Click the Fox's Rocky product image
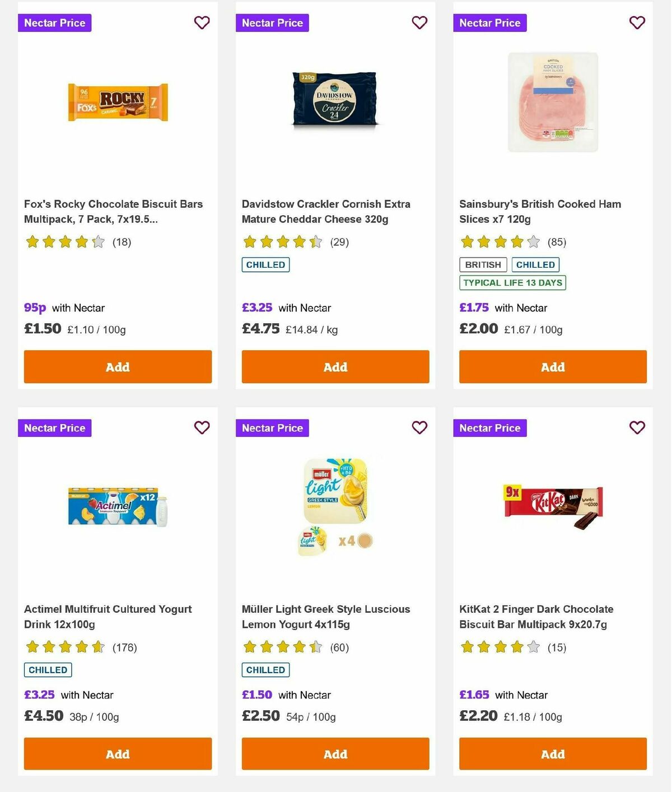This screenshot has width=672, height=792. [117, 102]
